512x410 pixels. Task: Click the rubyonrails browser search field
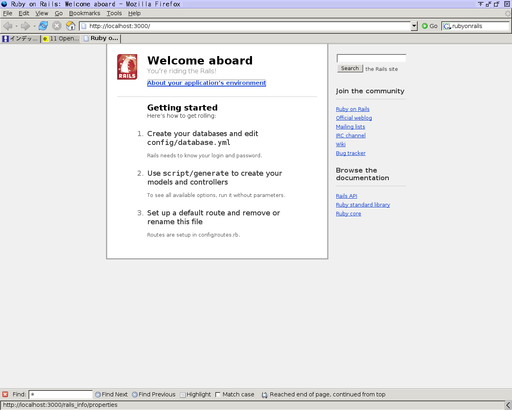click(479, 26)
